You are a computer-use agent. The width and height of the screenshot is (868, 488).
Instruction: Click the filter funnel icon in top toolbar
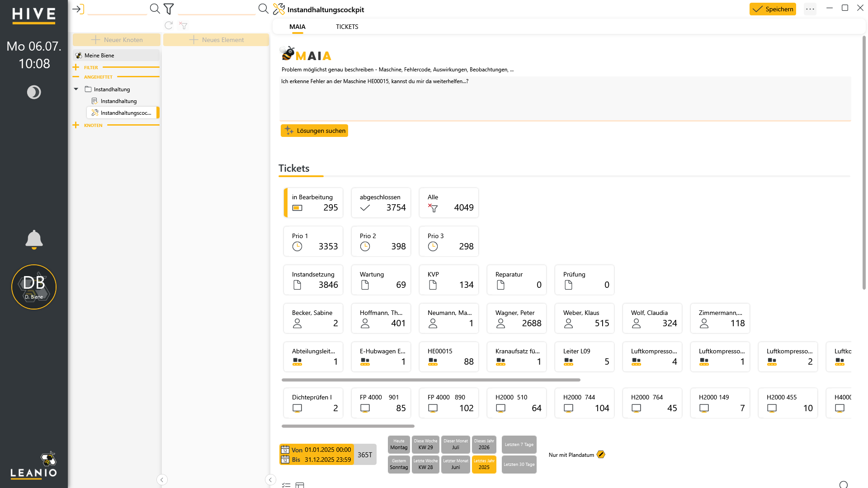click(x=169, y=9)
